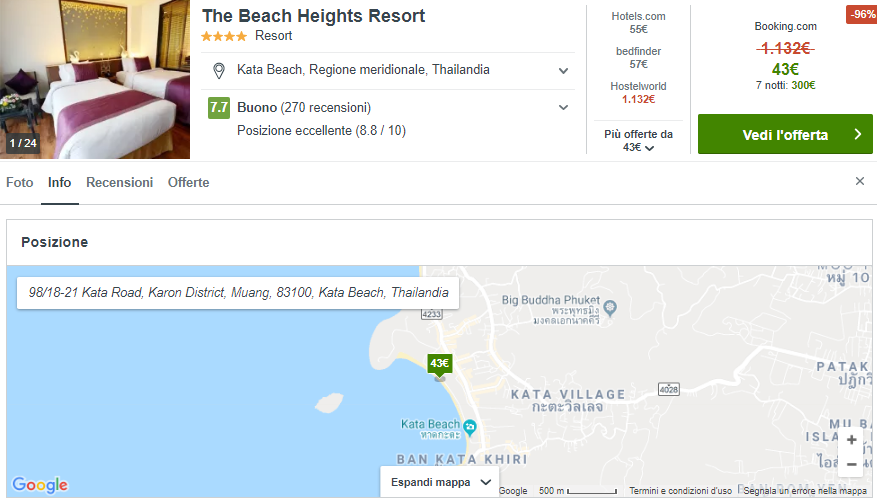Click the Kata Beach map place marker
The width and height of the screenshot is (877, 499).
point(470,428)
